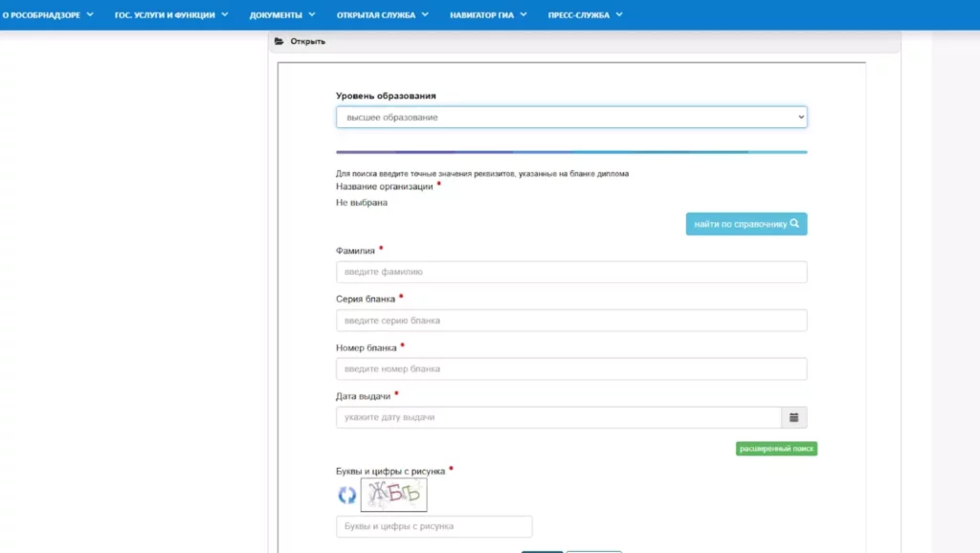Open the calendar date picker icon

794,417
